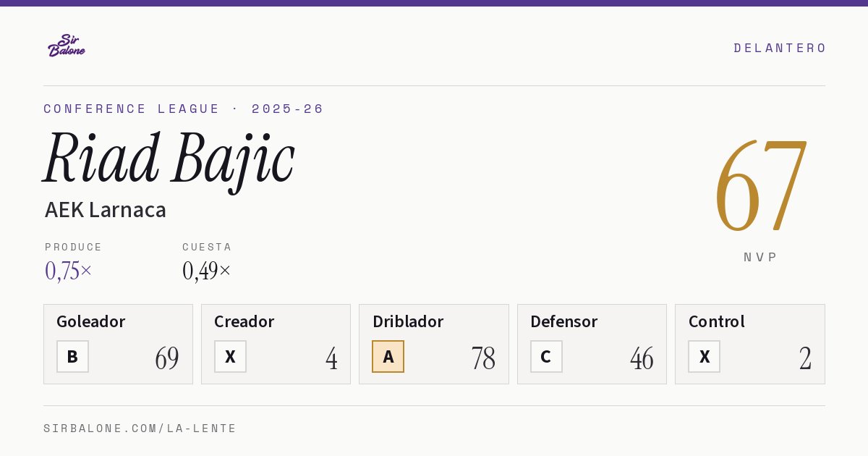
Task: Select the Control heading
Action: click(x=717, y=321)
